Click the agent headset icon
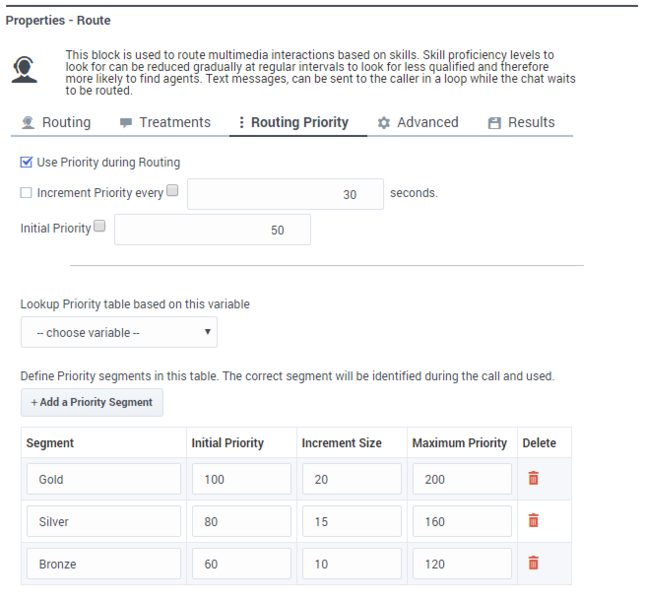645x600 pixels. click(x=25, y=69)
